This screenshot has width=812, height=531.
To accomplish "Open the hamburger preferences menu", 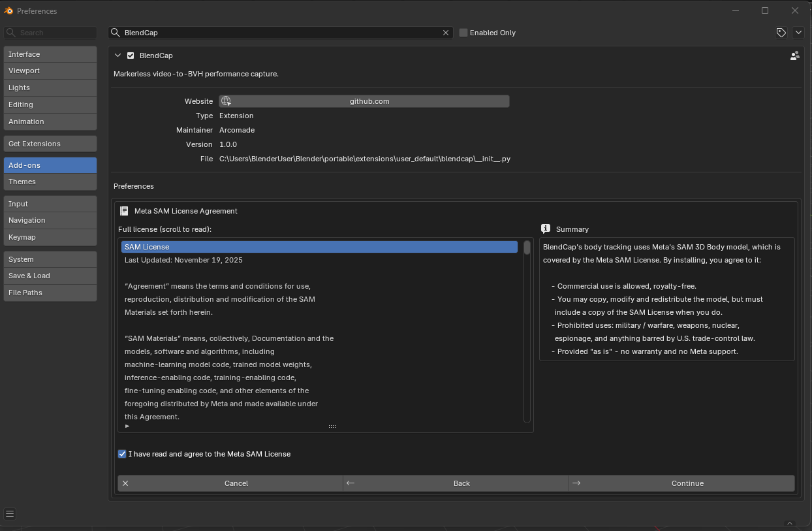I will [x=10, y=514].
